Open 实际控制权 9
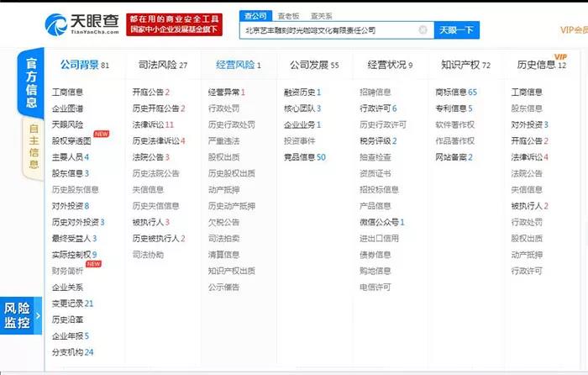Screen dimensions: 588x375 [74, 255]
